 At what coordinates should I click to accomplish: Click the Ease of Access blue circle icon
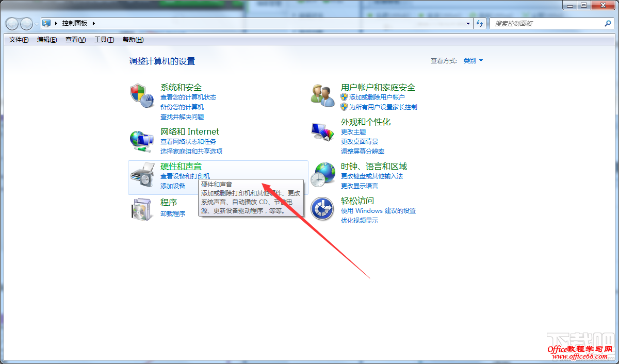click(x=323, y=209)
